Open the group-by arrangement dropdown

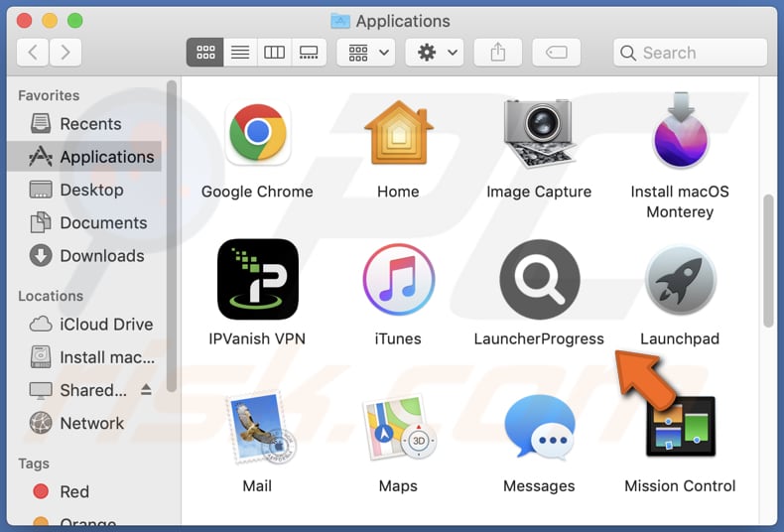pos(366,52)
